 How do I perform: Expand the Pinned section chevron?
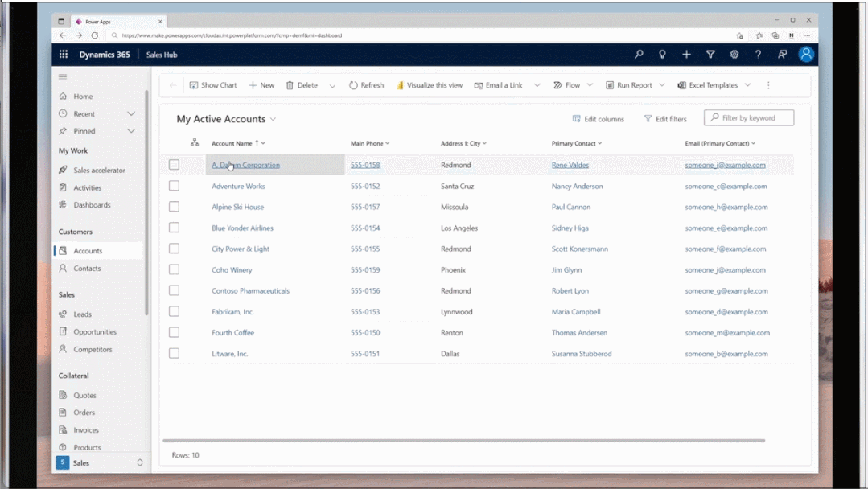click(131, 131)
